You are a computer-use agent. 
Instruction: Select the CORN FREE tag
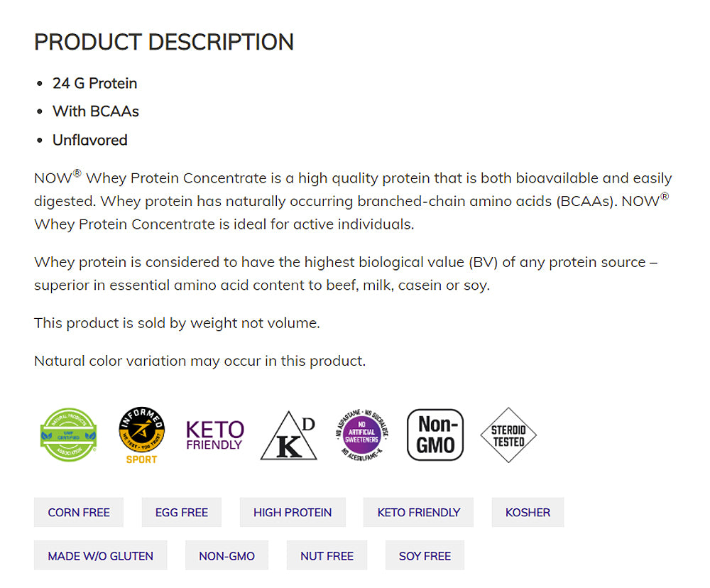[79, 512]
